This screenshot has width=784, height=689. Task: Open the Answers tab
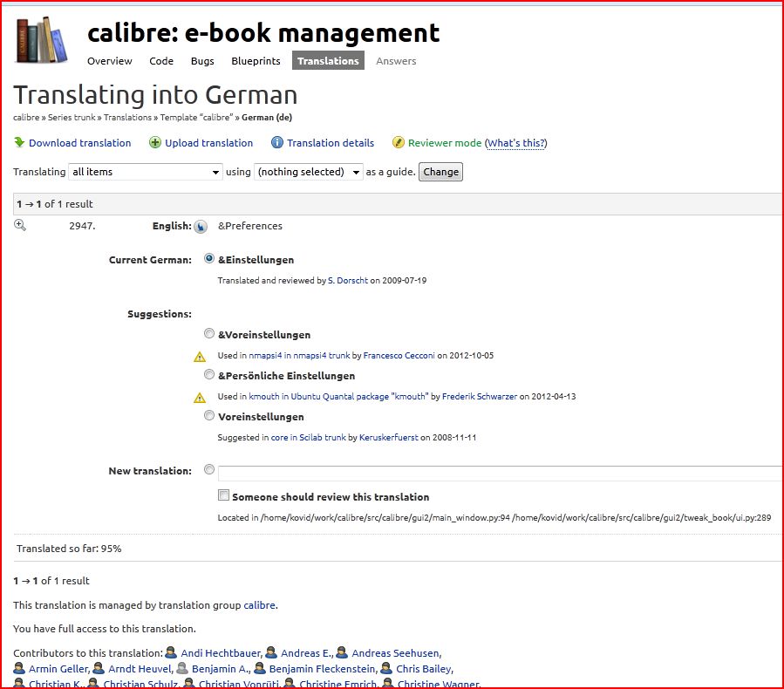tap(396, 61)
